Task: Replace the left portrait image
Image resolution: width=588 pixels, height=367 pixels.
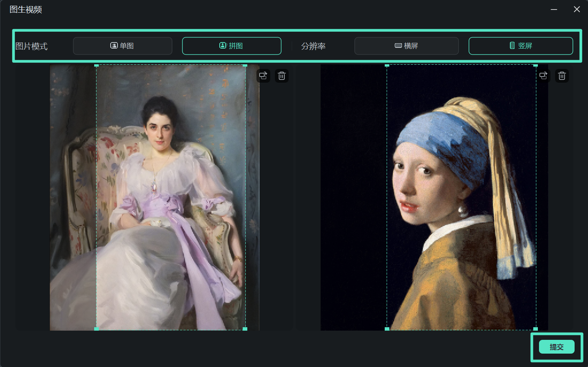Action: (263, 76)
